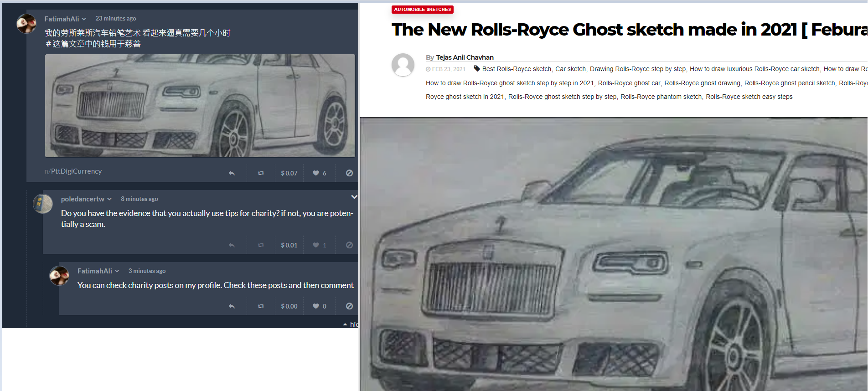Click the article headline 'The New Rolls-Royce Ghost sketch'

630,30
